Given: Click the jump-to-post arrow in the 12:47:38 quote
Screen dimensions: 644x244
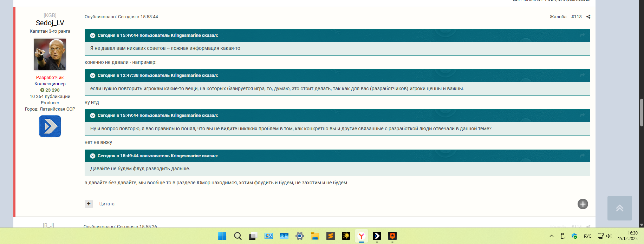Looking at the screenshot, I should (582, 75).
